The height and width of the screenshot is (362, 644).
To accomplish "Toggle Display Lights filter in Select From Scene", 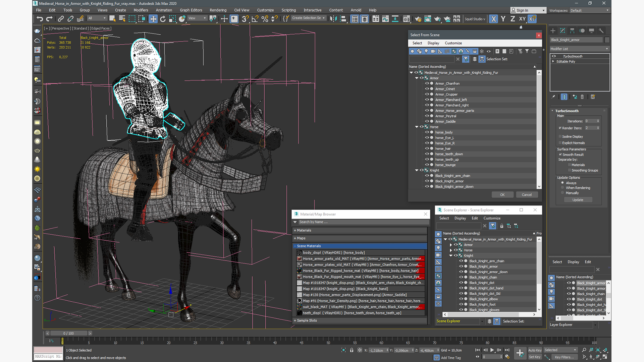I will coord(426,51).
